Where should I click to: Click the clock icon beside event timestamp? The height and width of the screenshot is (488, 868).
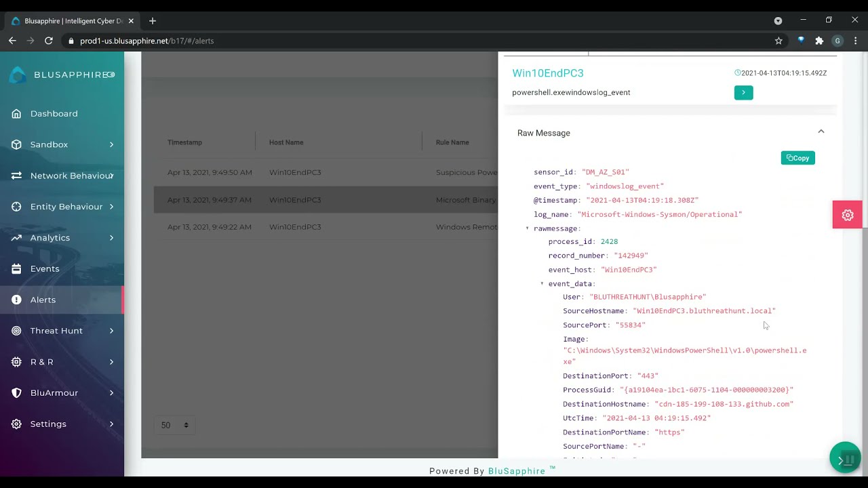738,73
